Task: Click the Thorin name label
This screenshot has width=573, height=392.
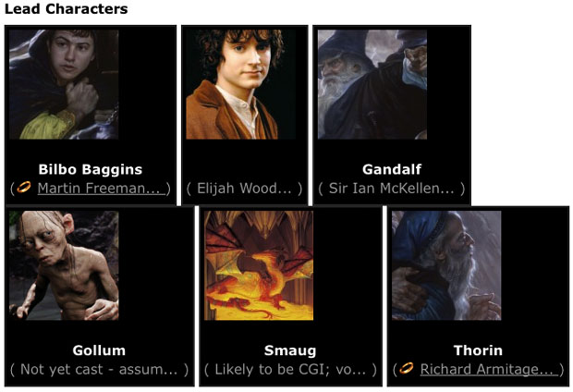Action: coord(478,350)
